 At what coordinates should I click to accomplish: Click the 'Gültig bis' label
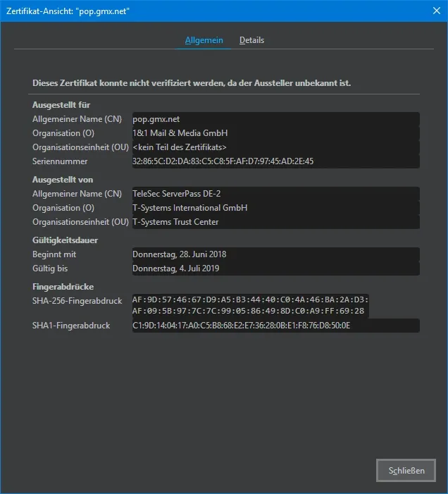tap(50, 268)
